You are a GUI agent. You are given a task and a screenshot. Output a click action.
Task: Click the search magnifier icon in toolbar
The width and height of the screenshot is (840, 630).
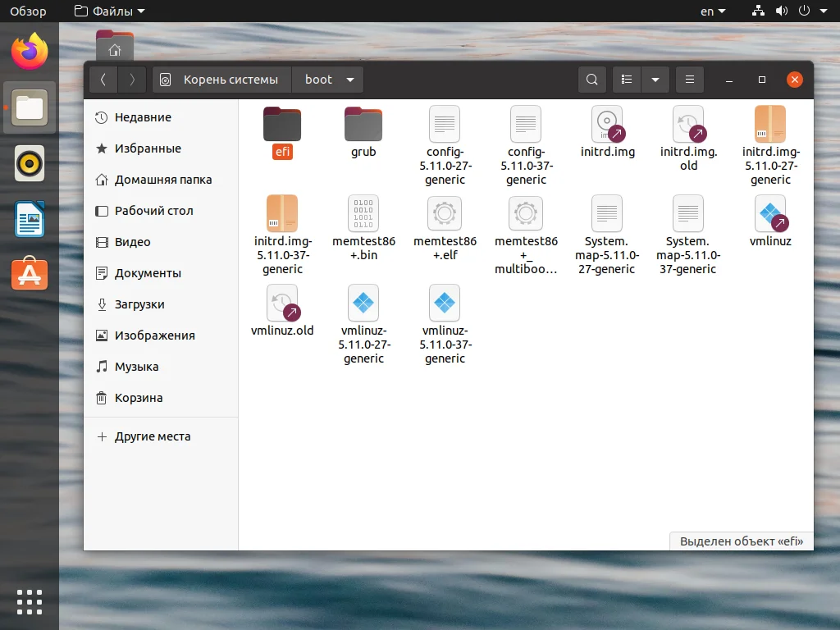[x=591, y=80]
